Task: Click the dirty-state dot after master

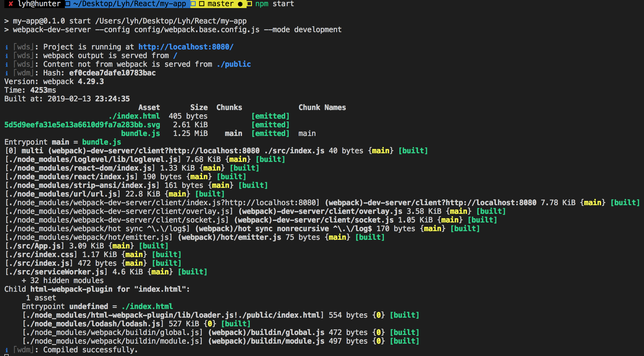Action: point(240,4)
